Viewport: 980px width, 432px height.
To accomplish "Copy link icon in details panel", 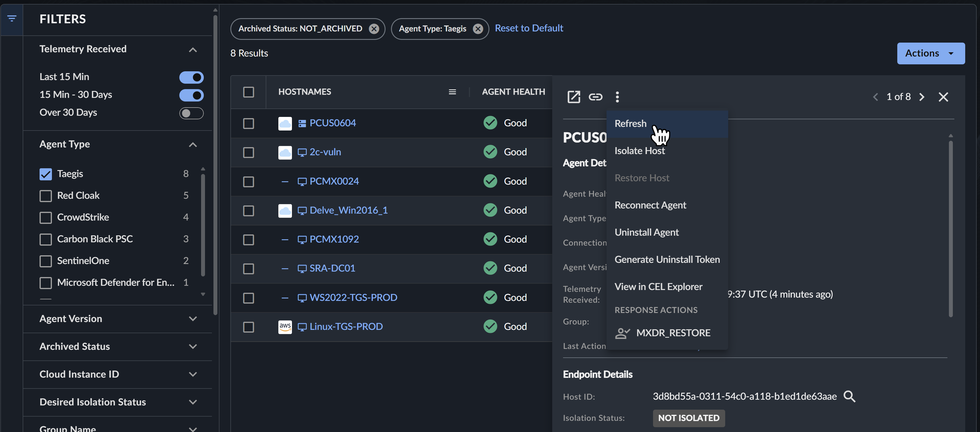I will coord(595,97).
